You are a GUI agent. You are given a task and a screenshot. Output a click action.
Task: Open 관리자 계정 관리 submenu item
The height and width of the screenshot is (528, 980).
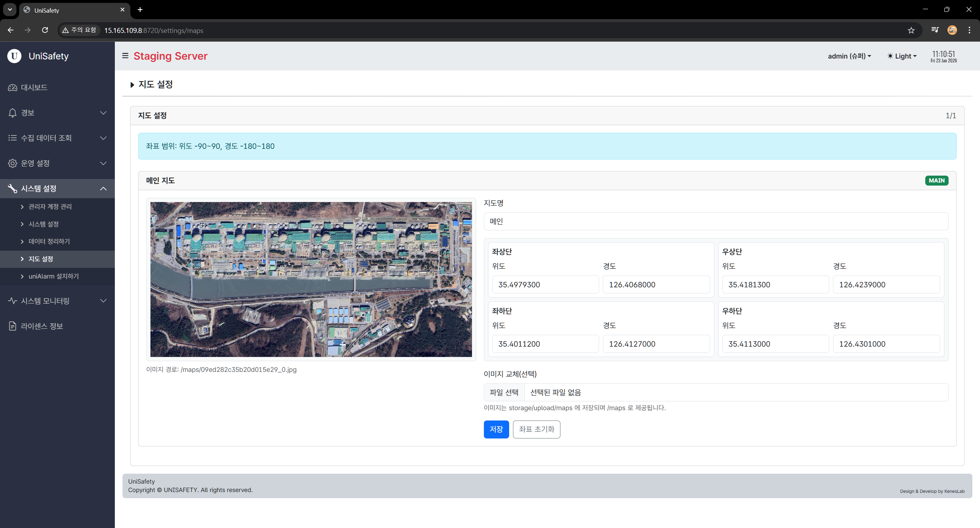click(57, 207)
